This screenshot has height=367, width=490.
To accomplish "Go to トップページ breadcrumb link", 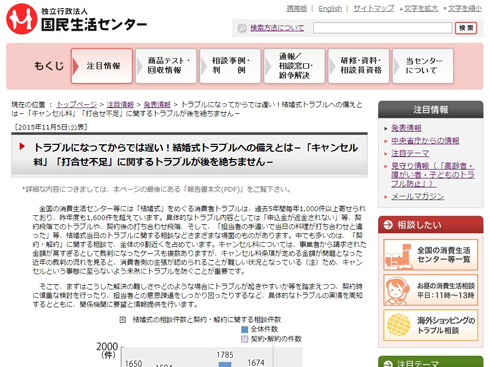I will 77,104.
